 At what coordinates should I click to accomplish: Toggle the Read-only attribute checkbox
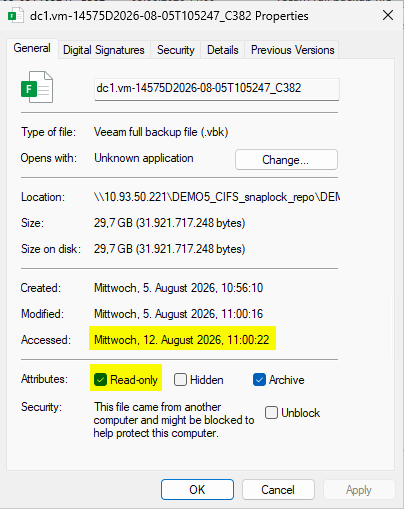click(x=100, y=380)
